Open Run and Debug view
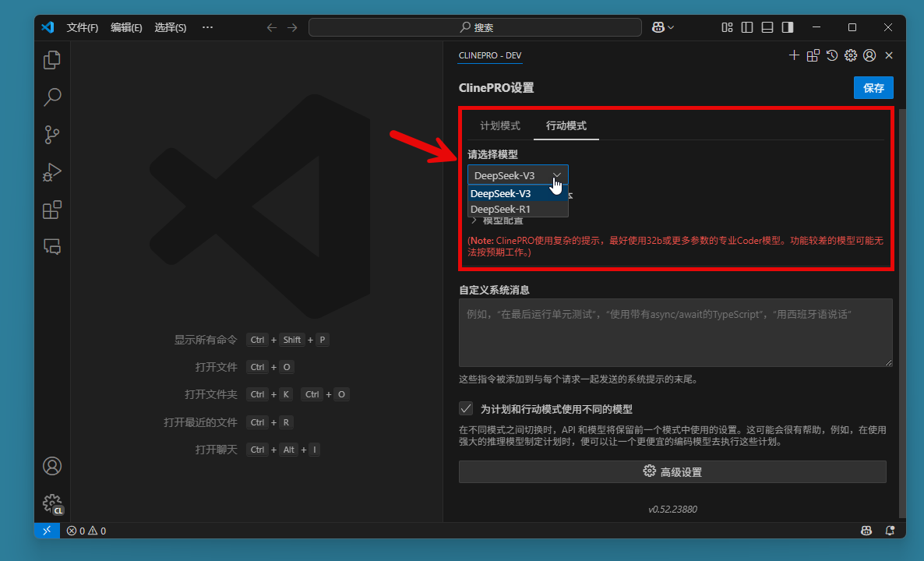This screenshot has height=561, width=924. pyautogui.click(x=52, y=172)
